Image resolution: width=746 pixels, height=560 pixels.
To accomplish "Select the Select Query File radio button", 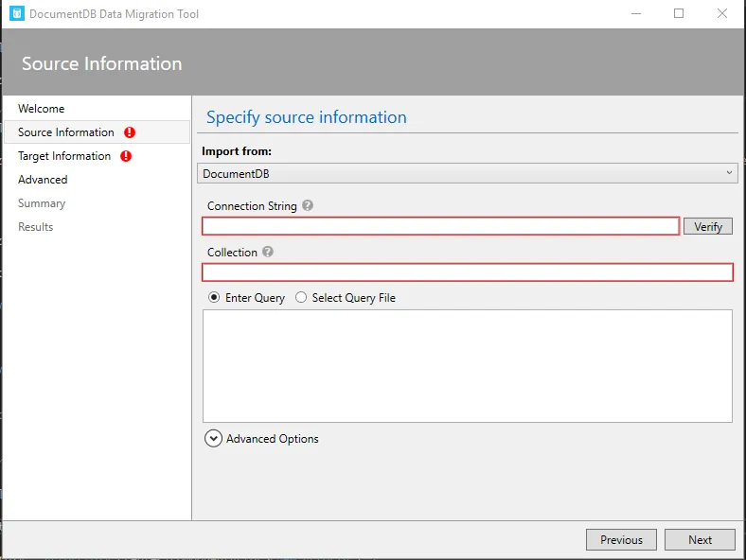I will pos(301,298).
